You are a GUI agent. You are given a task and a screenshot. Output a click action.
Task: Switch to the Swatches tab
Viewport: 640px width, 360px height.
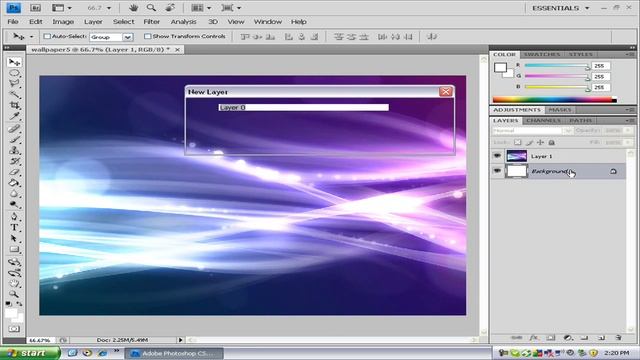pos(542,54)
